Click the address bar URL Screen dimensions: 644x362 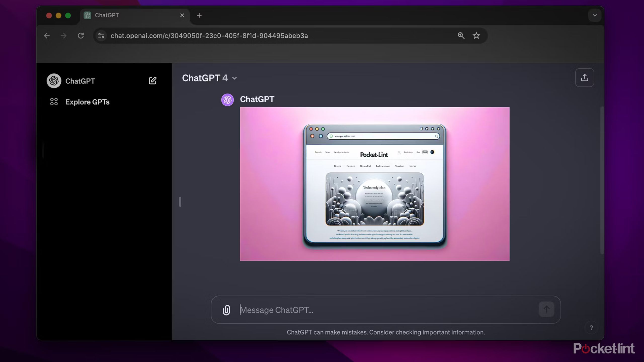[209, 36]
